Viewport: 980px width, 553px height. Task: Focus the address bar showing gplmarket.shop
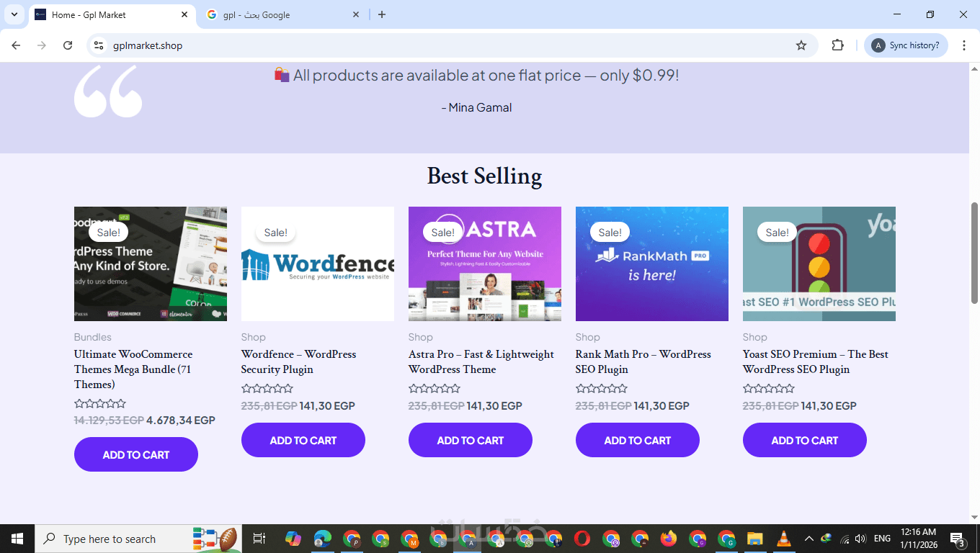point(453,45)
